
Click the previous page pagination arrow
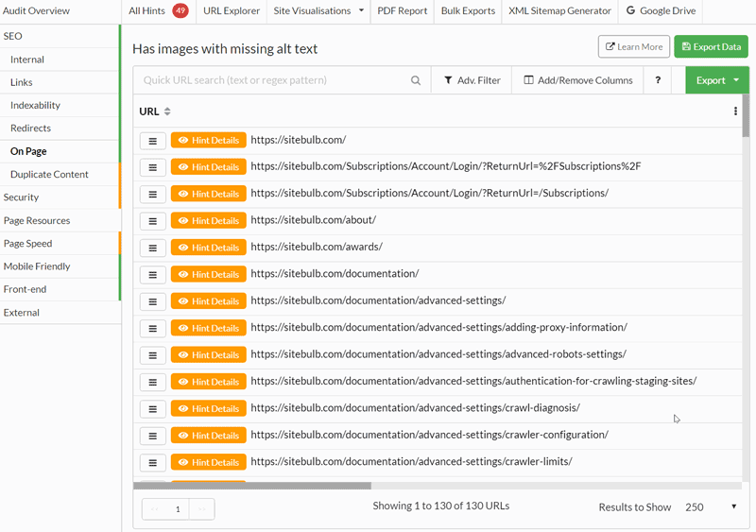[154, 509]
